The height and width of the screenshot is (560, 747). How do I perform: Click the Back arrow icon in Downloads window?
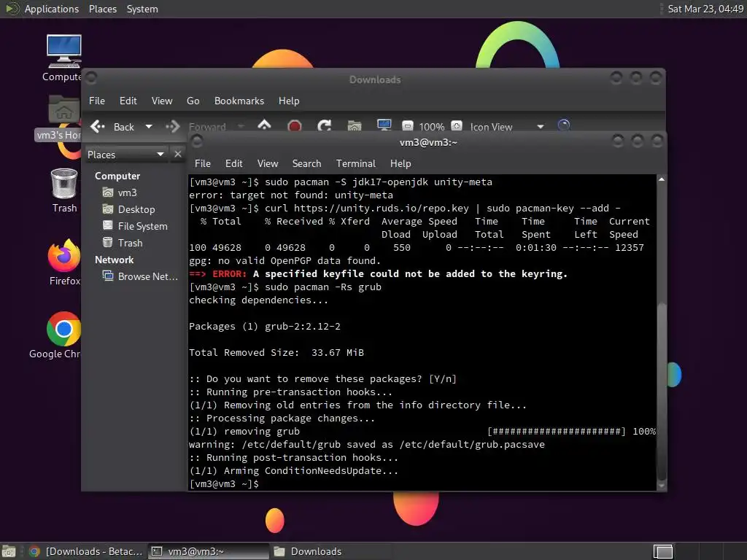click(x=98, y=127)
